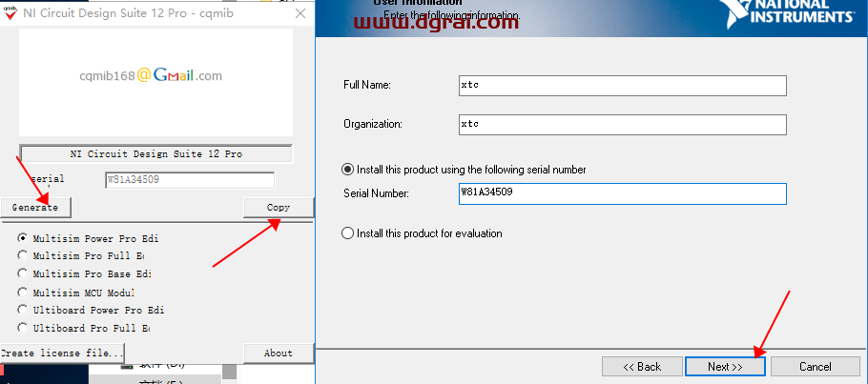868x384 pixels.
Task: Choose install this product for evaluation
Action: (x=348, y=233)
